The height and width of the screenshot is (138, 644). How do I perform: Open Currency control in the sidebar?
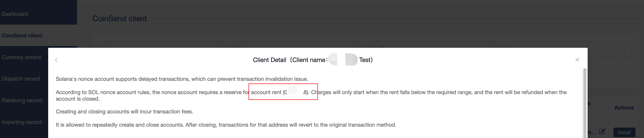click(21, 57)
